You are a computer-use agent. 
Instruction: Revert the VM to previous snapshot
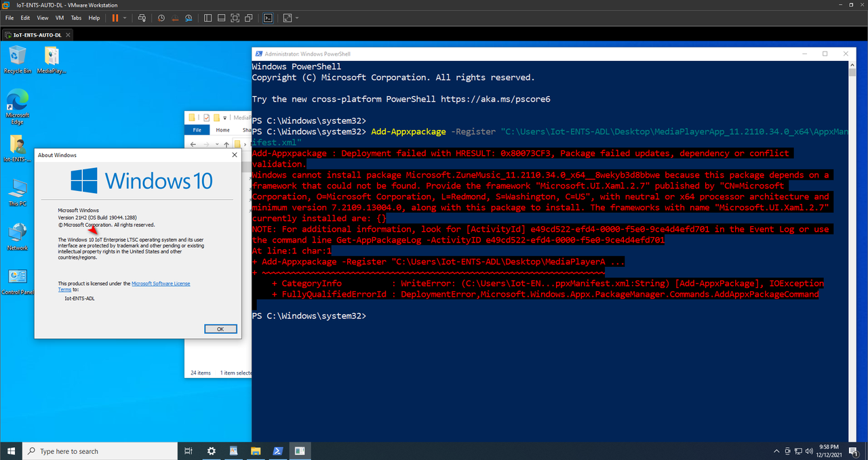(x=174, y=18)
